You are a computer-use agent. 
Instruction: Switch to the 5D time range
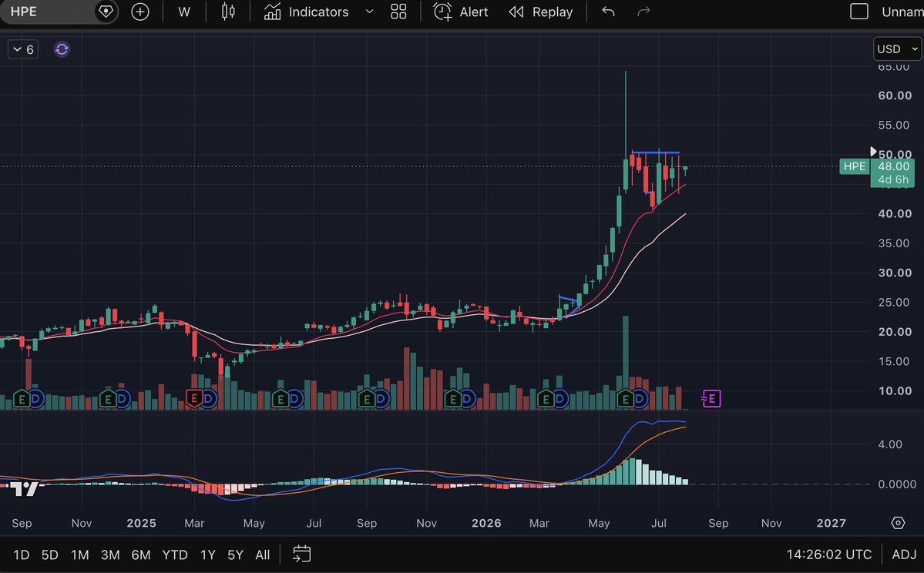pyautogui.click(x=49, y=555)
